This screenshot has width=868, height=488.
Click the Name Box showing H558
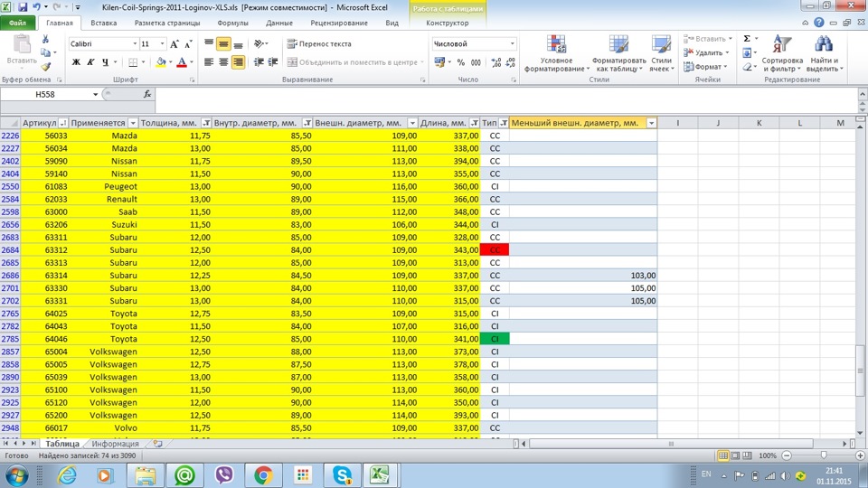(x=45, y=94)
